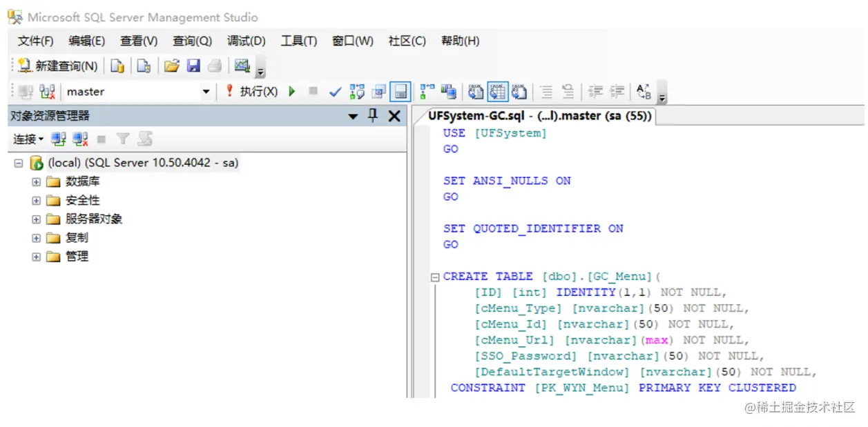Viewport: 868px width, 427px height.
Task: Click the grayed-out Print icon
Action: (215, 66)
